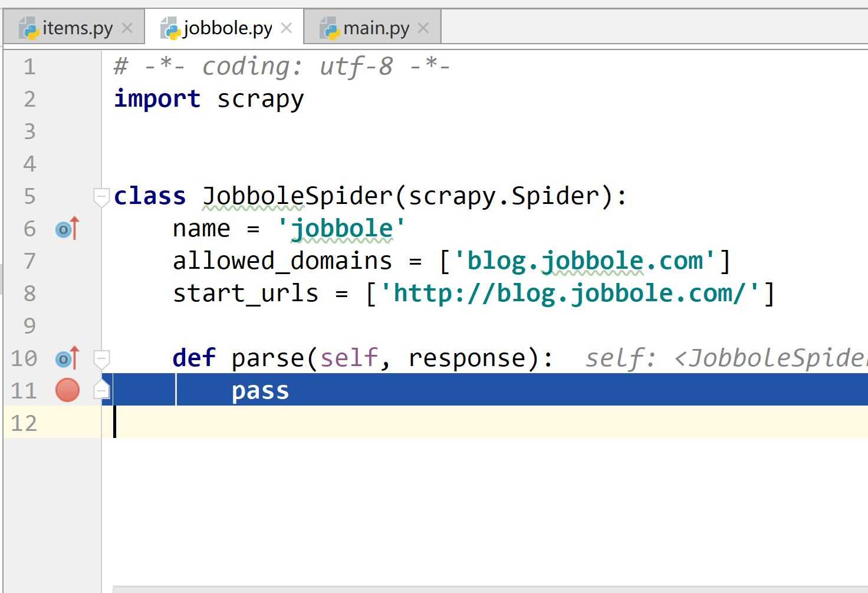Click the fold end marker on line 11
The height and width of the screenshot is (593, 868).
coord(101,390)
